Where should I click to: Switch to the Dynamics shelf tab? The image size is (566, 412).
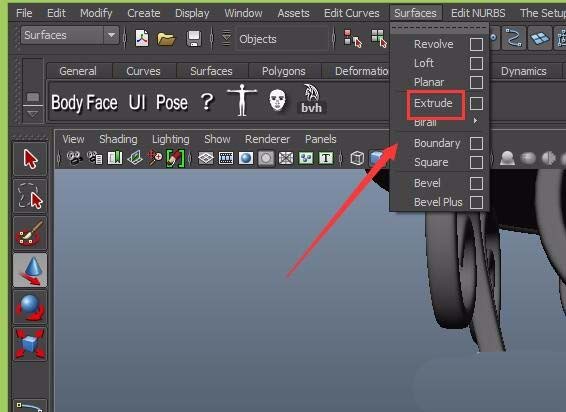[x=523, y=71]
